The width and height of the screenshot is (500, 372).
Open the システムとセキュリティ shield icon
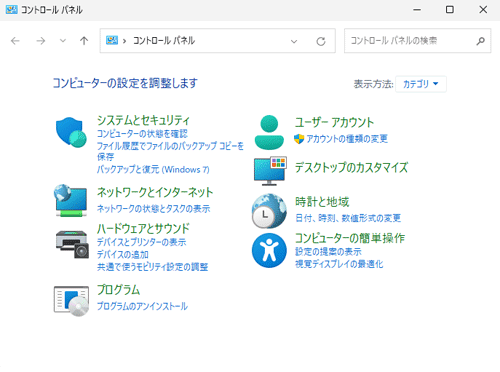[71, 132]
